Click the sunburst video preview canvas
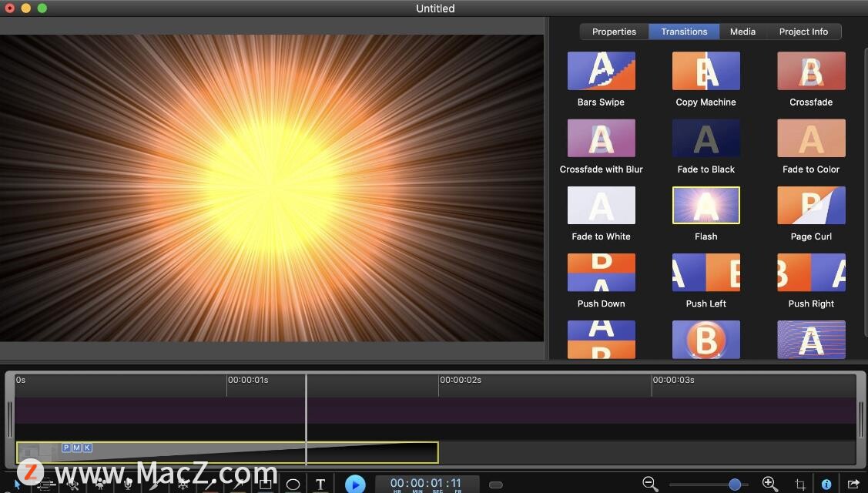This screenshot has height=493, width=868. [x=272, y=188]
